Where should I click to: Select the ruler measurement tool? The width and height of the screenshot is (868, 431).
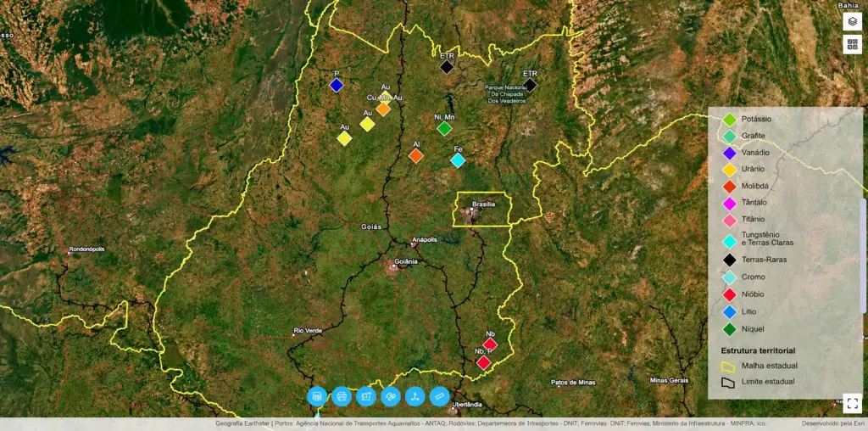[440, 396]
